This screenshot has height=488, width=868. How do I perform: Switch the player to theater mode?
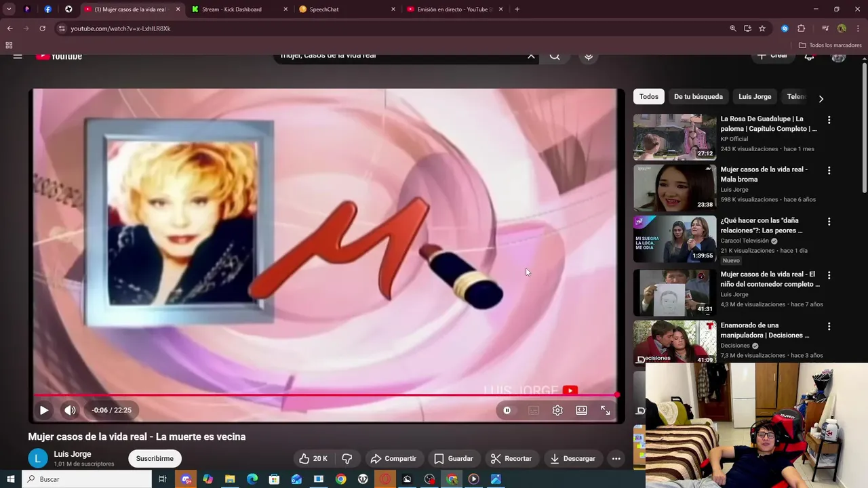coord(581,410)
